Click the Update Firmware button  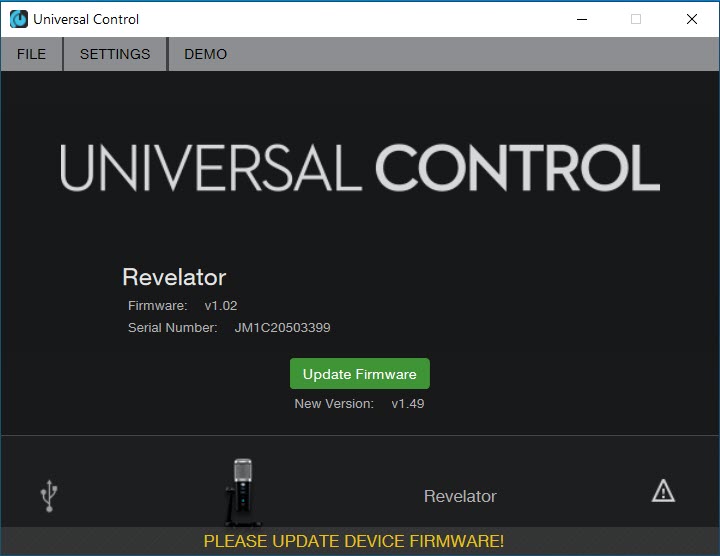click(360, 374)
